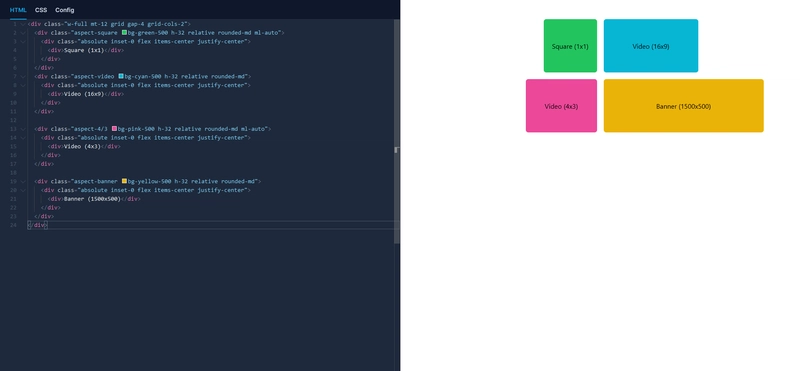
Task: Click the bg-green-500 color swatch
Action: click(x=124, y=33)
